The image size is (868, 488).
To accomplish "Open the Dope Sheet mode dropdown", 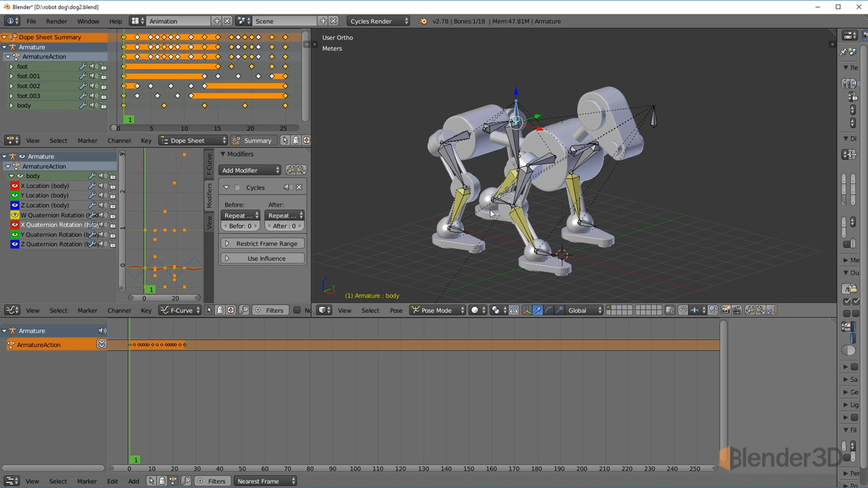I will 193,140.
